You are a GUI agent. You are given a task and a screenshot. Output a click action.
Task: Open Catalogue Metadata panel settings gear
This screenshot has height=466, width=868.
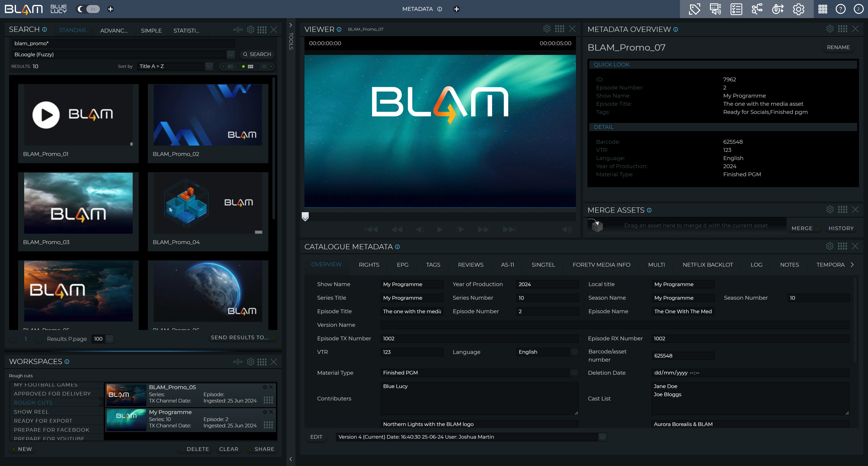coord(830,246)
